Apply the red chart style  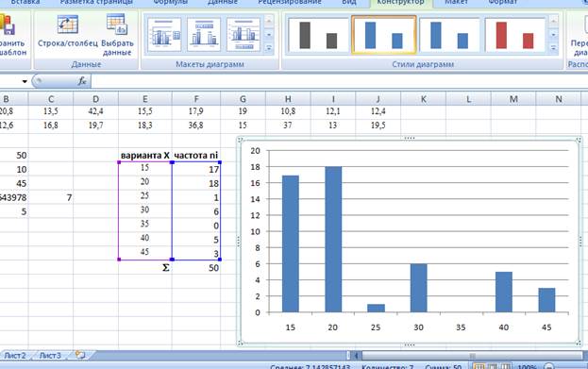click(x=515, y=35)
